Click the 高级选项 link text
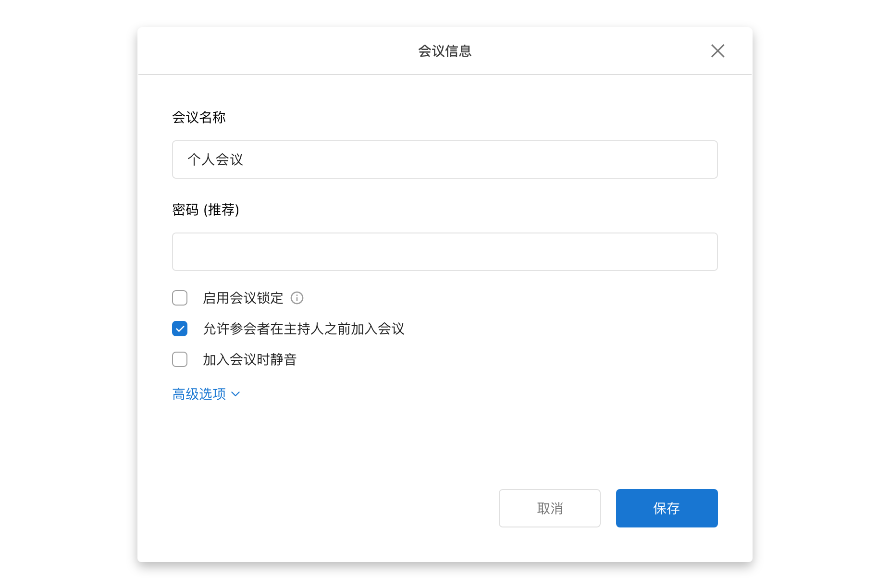This screenshot has width=890, height=588. pos(199,394)
